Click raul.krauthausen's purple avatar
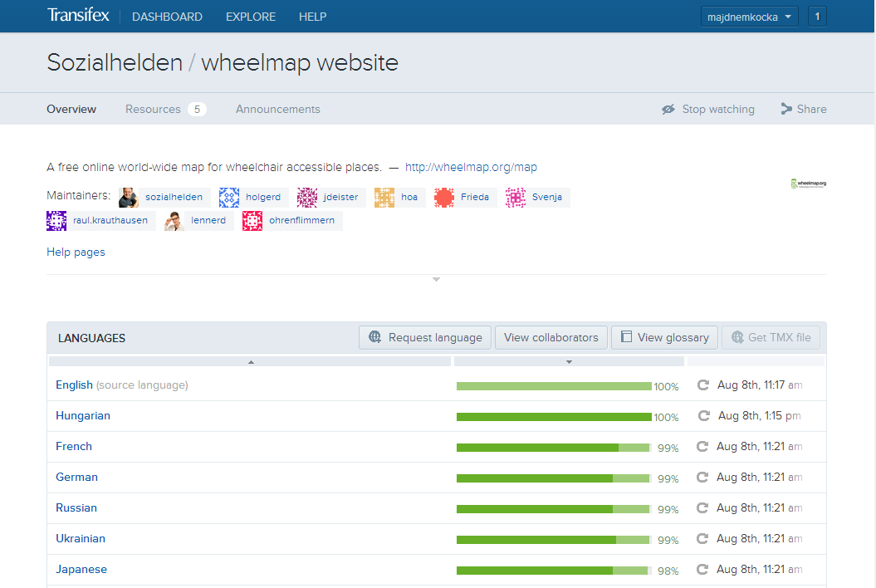The image size is (876, 588). pos(56,221)
